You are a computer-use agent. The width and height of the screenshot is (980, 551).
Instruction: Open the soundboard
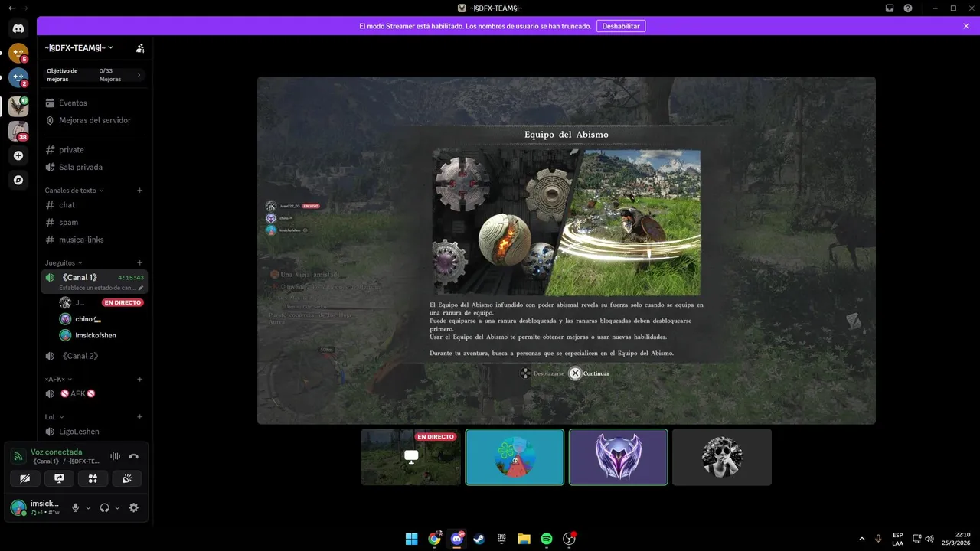pyautogui.click(x=127, y=478)
